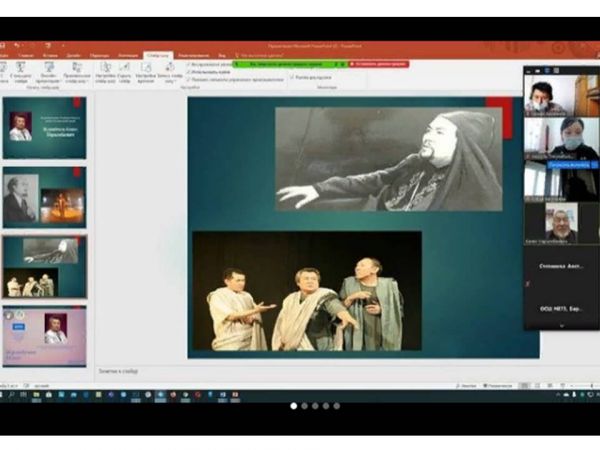Click the Record Slide Show icon

pos(172,68)
